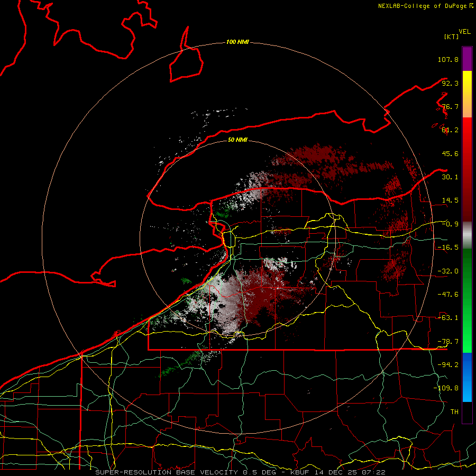This screenshot has width=476, height=476.
Task: Click the -109.8 velocity scale value
Action: [x=446, y=388]
